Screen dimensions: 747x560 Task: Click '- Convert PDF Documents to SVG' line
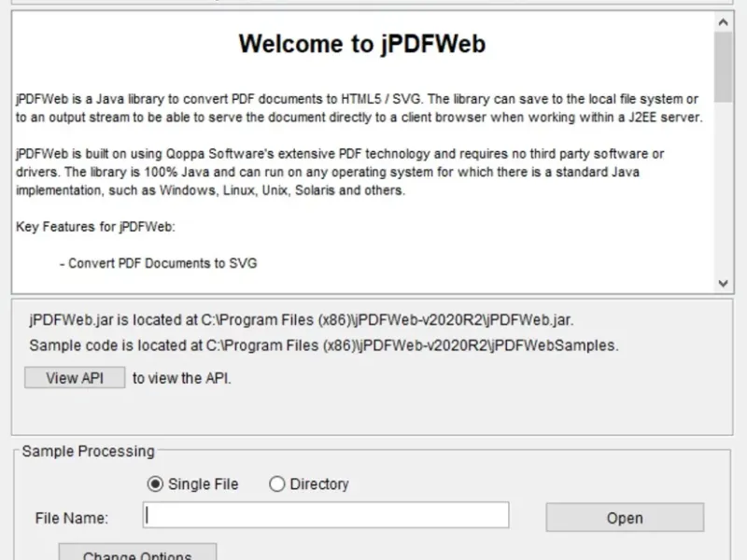(x=158, y=263)
